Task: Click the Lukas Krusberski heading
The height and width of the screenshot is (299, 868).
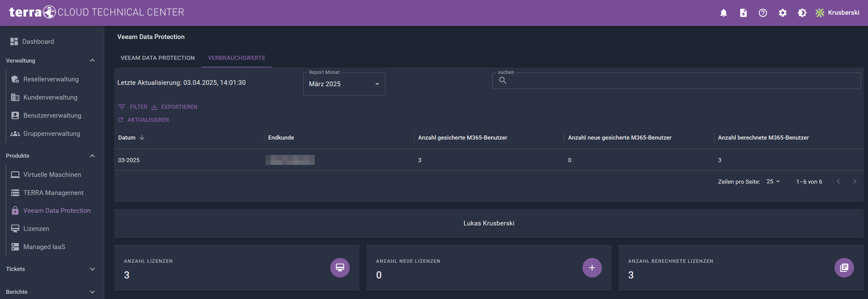Action: click(x=489, y=223)
